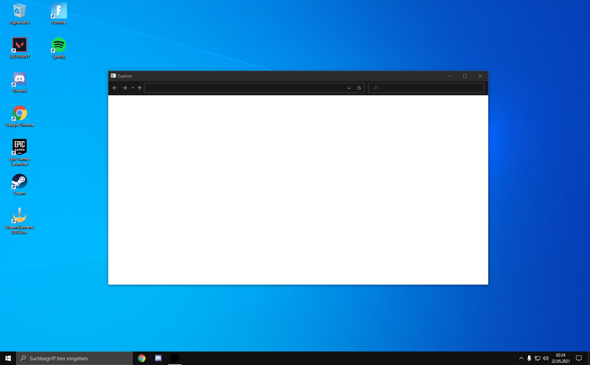This screenshot has width=590, height=365.
Task: Click the taskbar search box
Action: tap(75, 358)
